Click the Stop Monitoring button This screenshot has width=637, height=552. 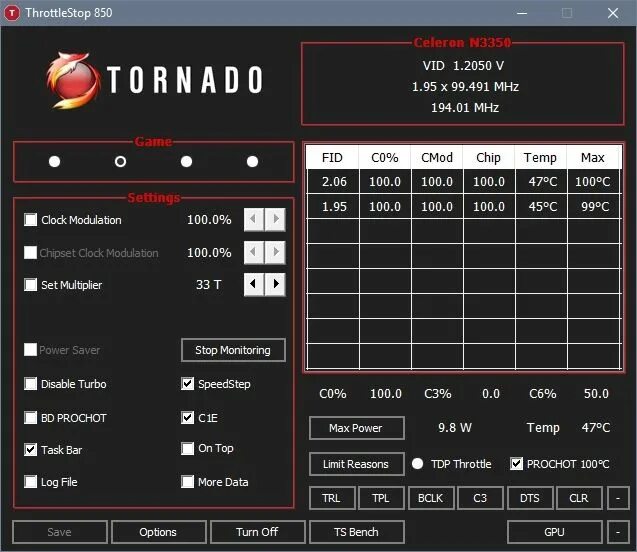(x=233, y=350)
